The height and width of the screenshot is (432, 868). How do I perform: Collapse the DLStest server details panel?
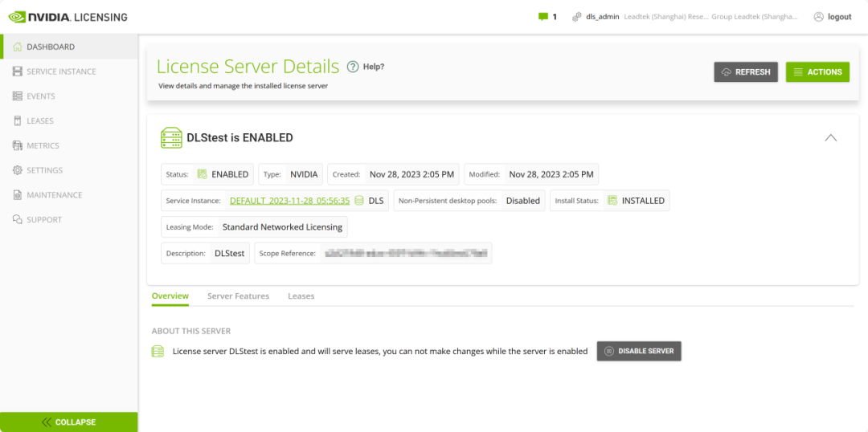point(831,138)
